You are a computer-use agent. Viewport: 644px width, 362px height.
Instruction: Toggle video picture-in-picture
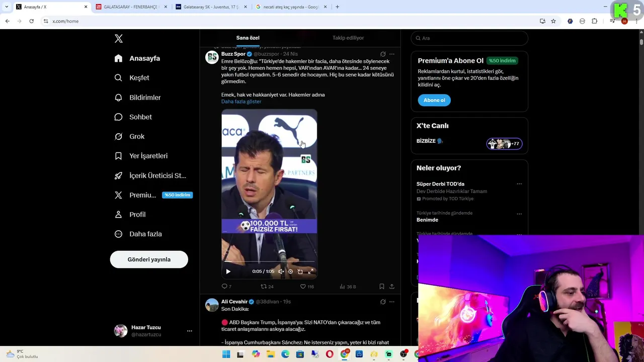click(300, 271)
